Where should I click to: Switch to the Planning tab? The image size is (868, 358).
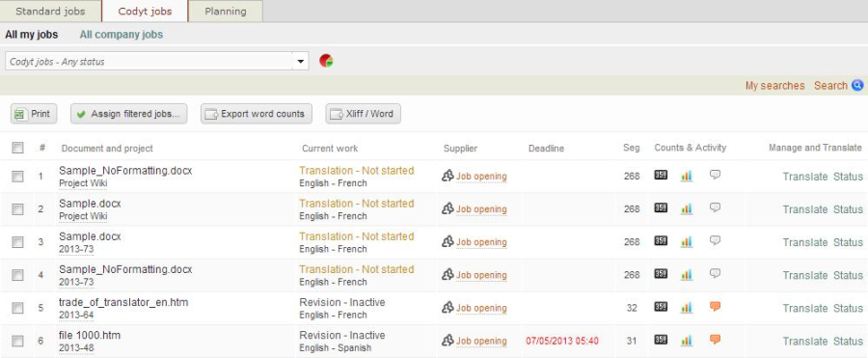tap(226, 11)
